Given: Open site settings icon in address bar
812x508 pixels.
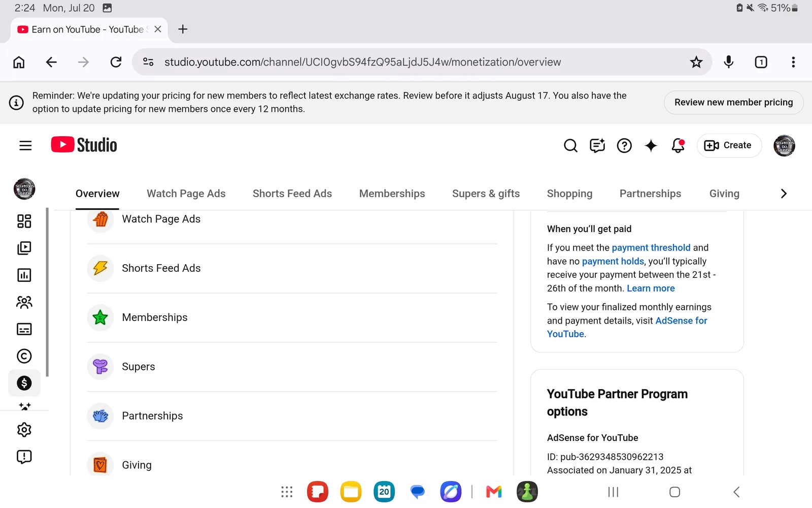Looking at the screenshot, I should click(148, 62).
